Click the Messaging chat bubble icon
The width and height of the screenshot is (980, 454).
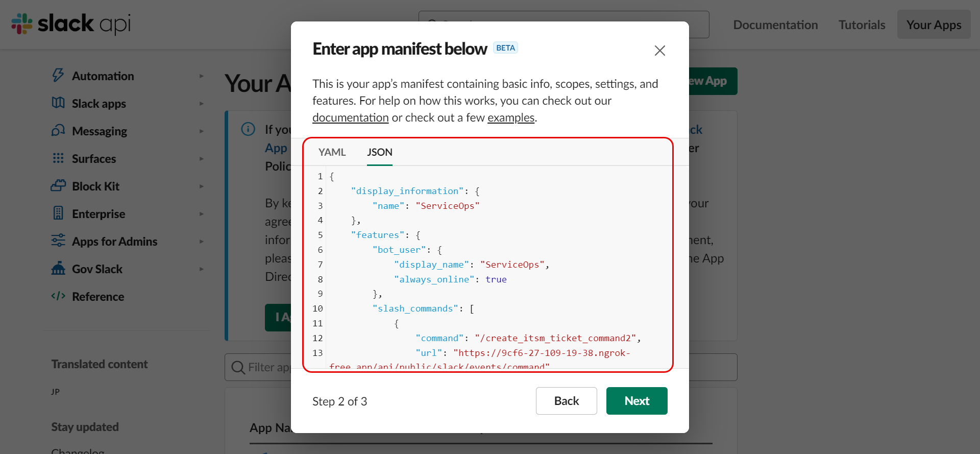tap(58, 131)
